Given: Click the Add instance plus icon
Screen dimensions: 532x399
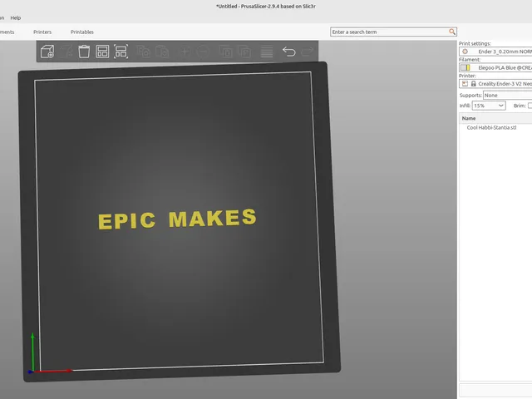Looking at the screenshot, I should (x=185, y=52).
